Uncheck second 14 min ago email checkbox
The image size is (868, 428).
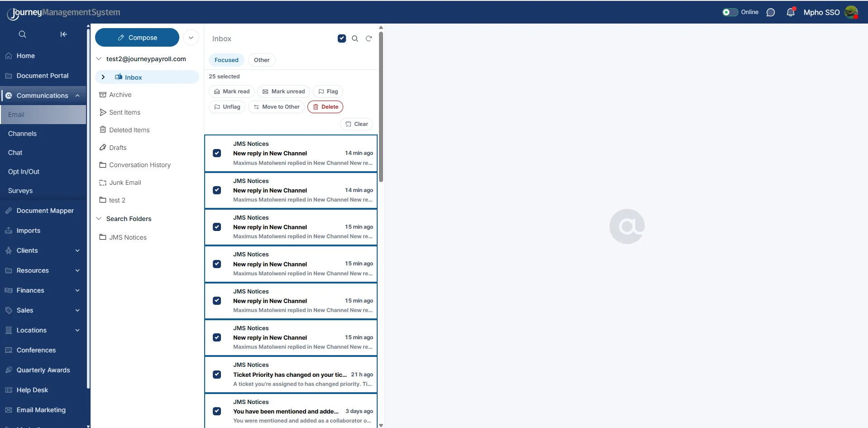217,190
